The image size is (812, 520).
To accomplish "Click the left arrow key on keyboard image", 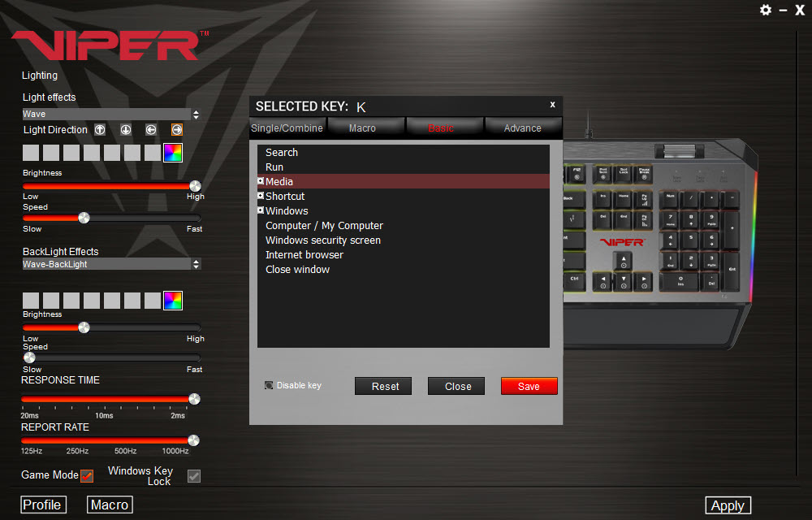I will [x=603, y=282].
